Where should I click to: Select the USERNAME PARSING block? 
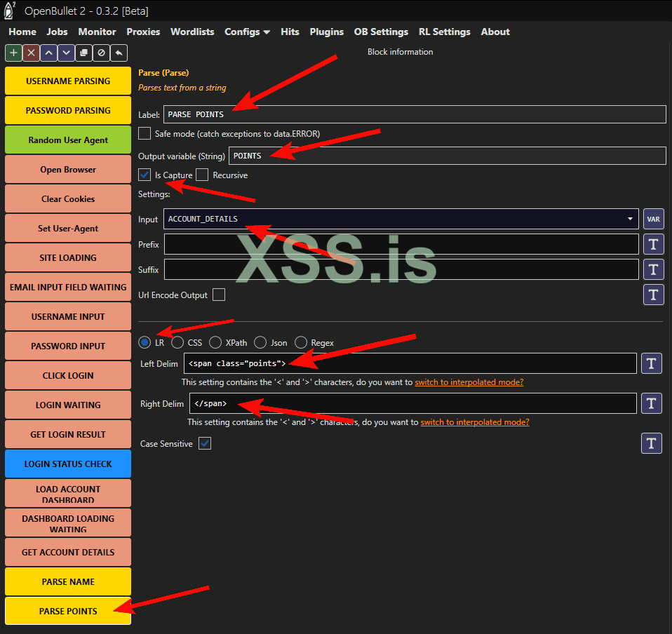click(68, 81)
